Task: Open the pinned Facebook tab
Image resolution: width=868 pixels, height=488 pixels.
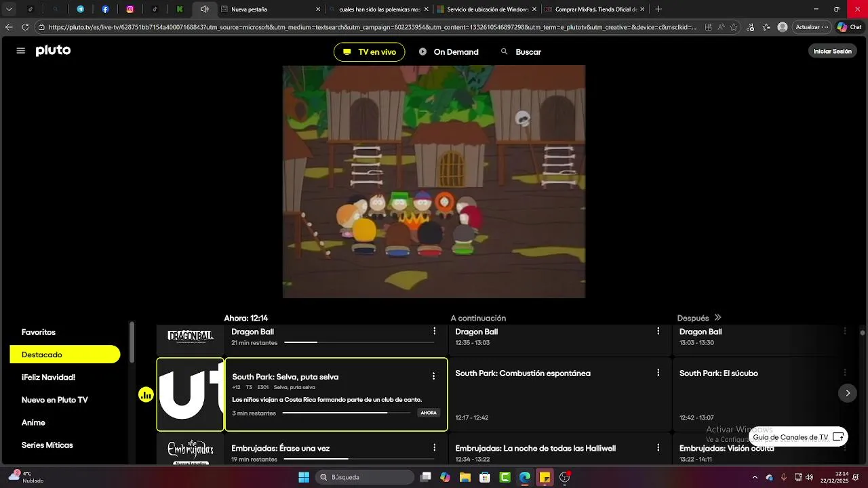Action: point(105,9)
